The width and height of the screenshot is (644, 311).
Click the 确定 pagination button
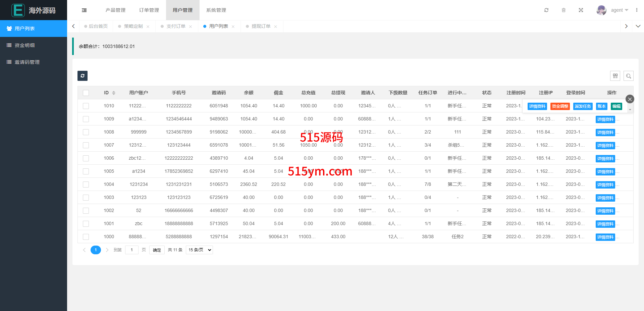(157, 250)
